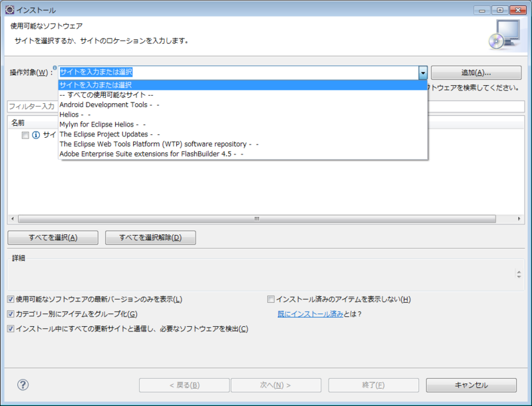Click the help question mark icon
The height and width of the screenshot is (406, 532).
23,385
